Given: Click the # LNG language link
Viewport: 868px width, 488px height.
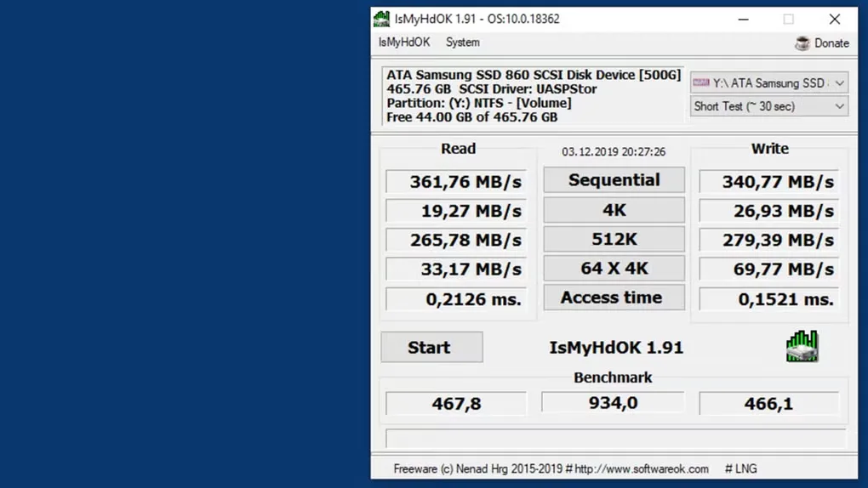Looking at the screenshot, I should [x=740, y=469].
